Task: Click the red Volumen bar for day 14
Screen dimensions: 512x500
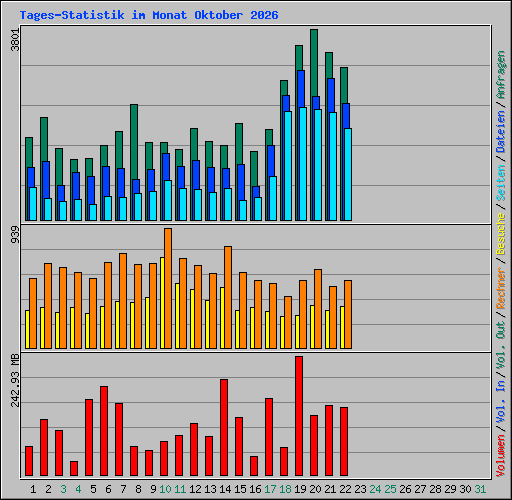Action: 224,427
